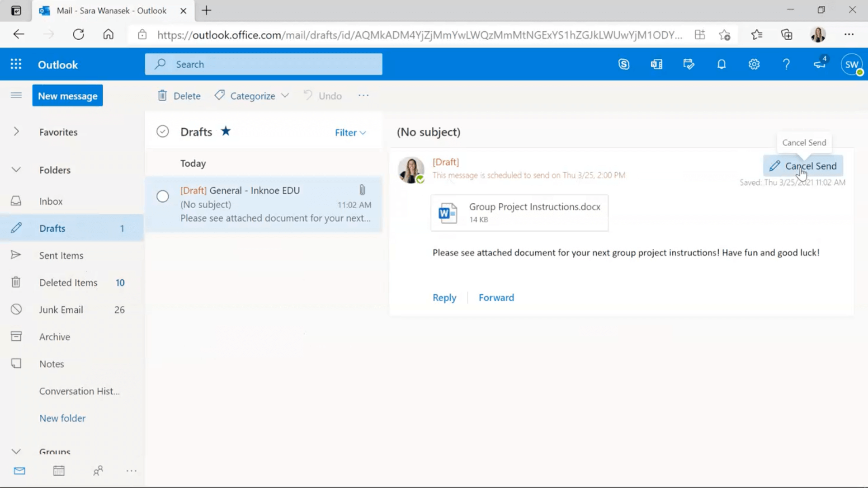Click the Calendar app icon in taskbar
Screen dimensions: 868x488
click(x=59, y=471)
